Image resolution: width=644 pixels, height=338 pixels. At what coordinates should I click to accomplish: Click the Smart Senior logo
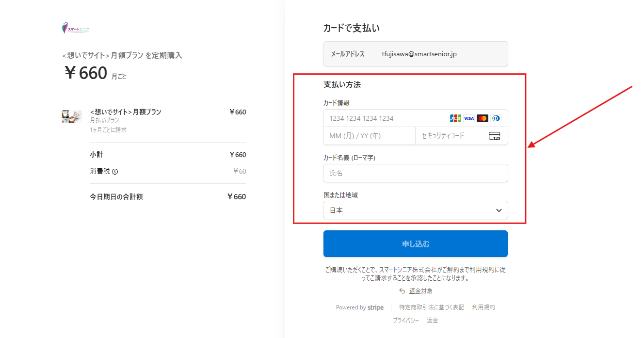point(76,28)
